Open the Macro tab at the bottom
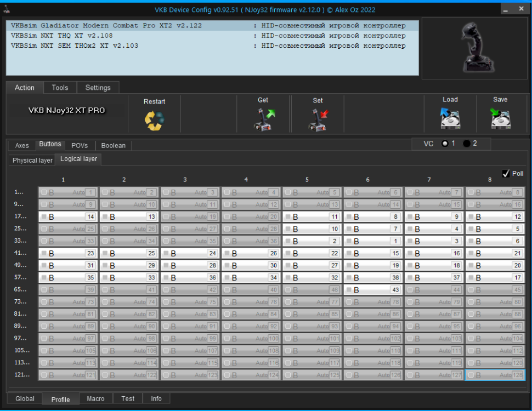The image size is (532, 411). 95,398
